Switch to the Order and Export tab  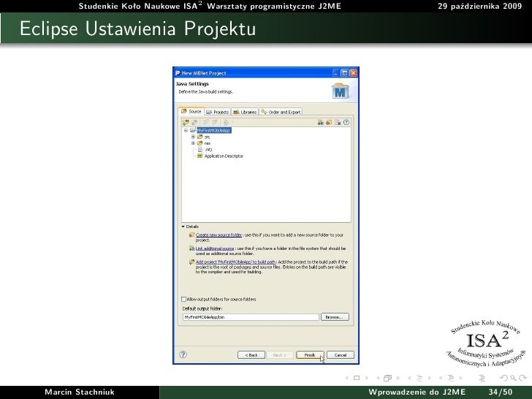click(281, 112)
